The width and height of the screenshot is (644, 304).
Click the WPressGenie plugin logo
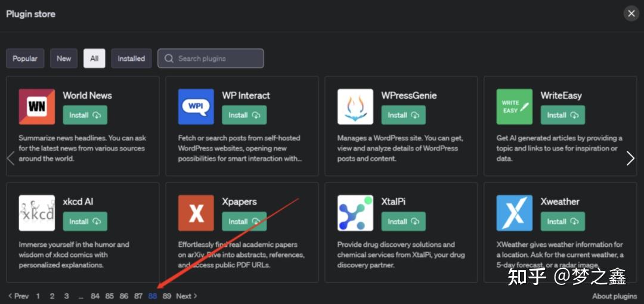coord(355,107)
